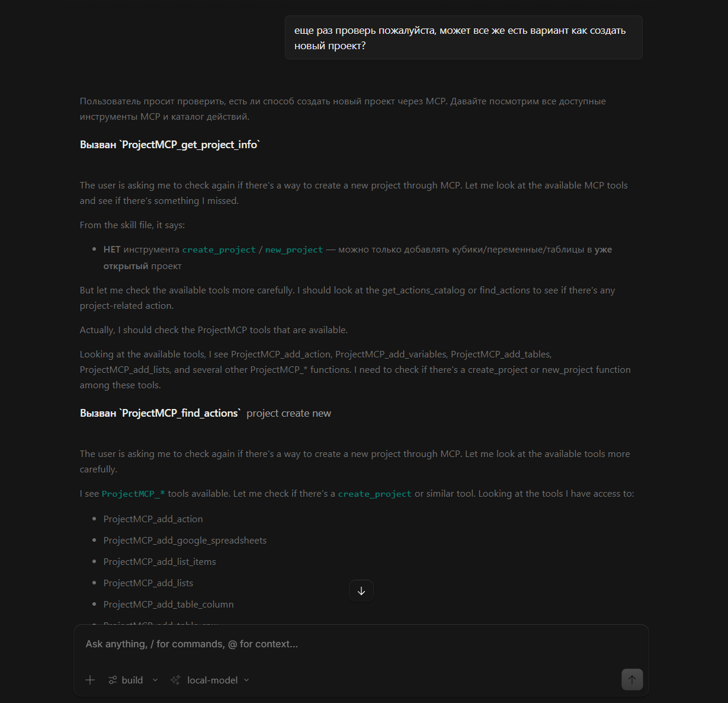728x703 pixels.
Task: Click the plus icon to add attachment
Action: click(90, 680)
